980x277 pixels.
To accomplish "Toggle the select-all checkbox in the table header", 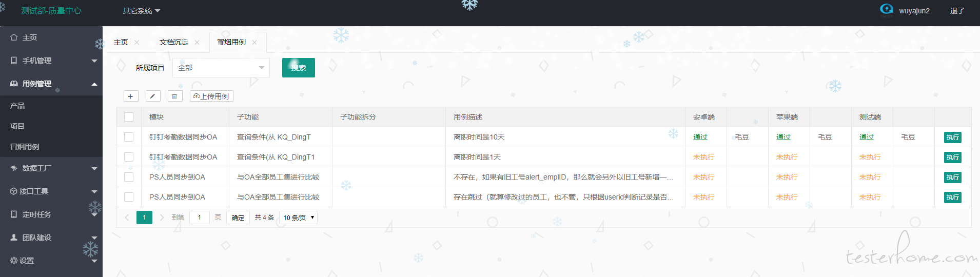I will pyautogui.click(x=129, y=117).
